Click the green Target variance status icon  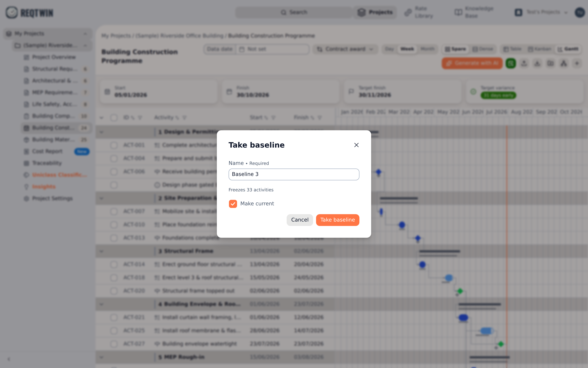click(473, 92)
